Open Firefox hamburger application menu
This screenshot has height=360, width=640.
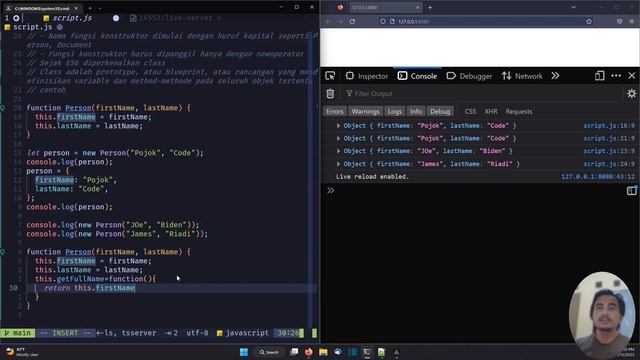632,21
